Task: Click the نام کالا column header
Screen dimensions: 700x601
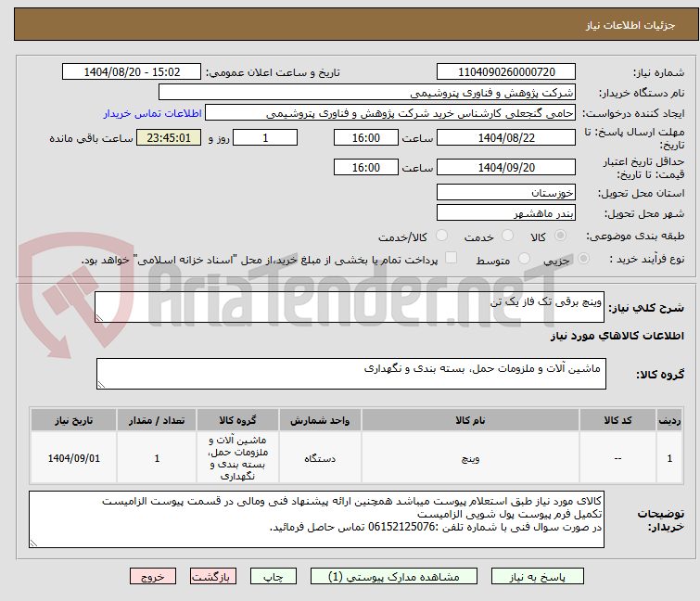Action: [471, 420]
